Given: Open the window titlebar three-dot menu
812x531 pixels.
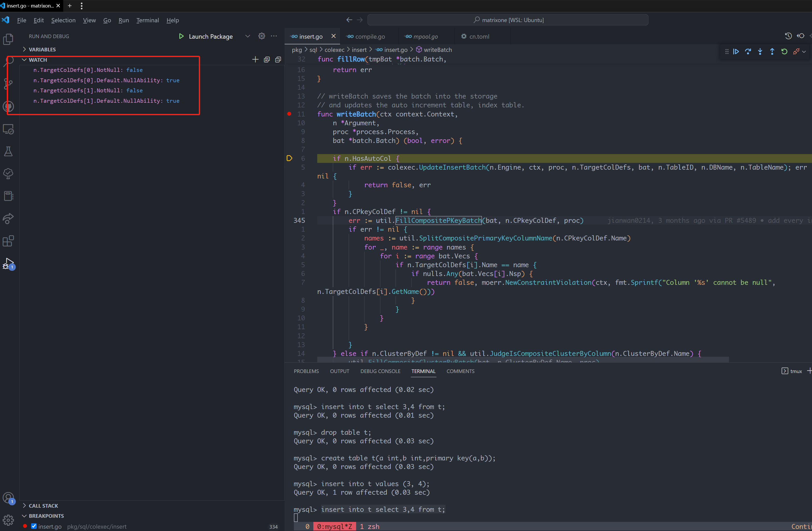Looking at the screenshot, I should pos(81,6).
